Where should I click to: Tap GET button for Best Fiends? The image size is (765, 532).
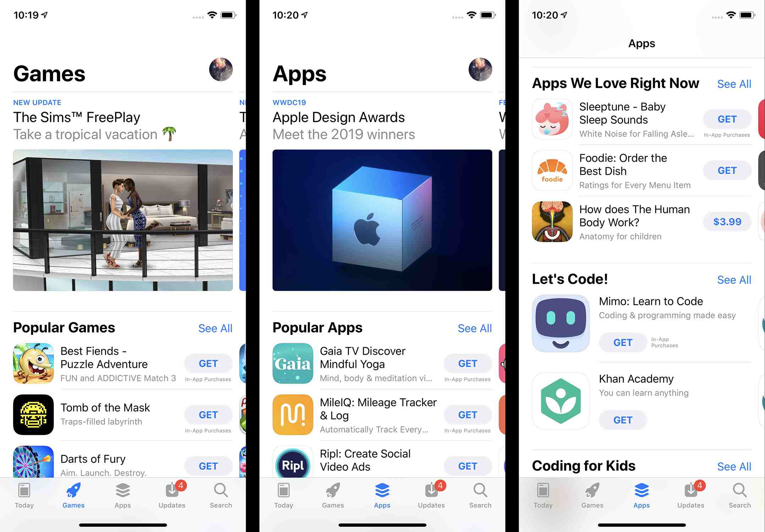(208, 362)
